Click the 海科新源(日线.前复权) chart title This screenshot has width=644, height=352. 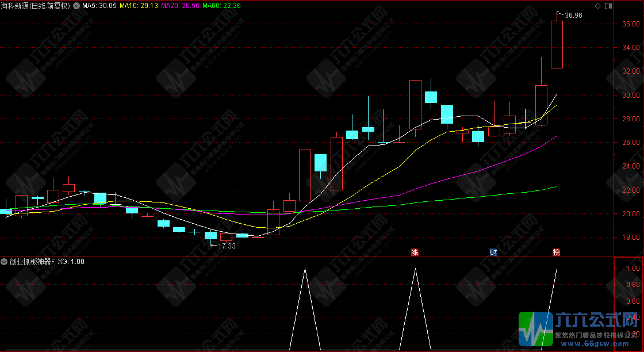(x=36, y=6)
